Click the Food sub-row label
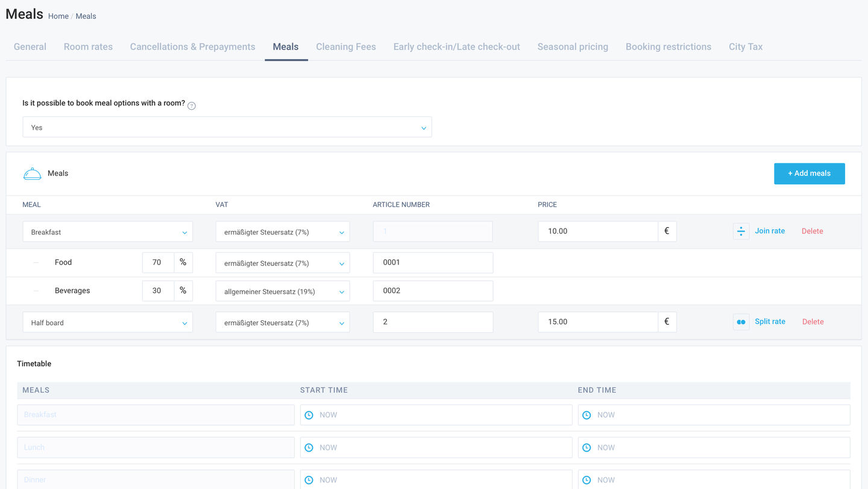868x489 pixels. point(63,262)
